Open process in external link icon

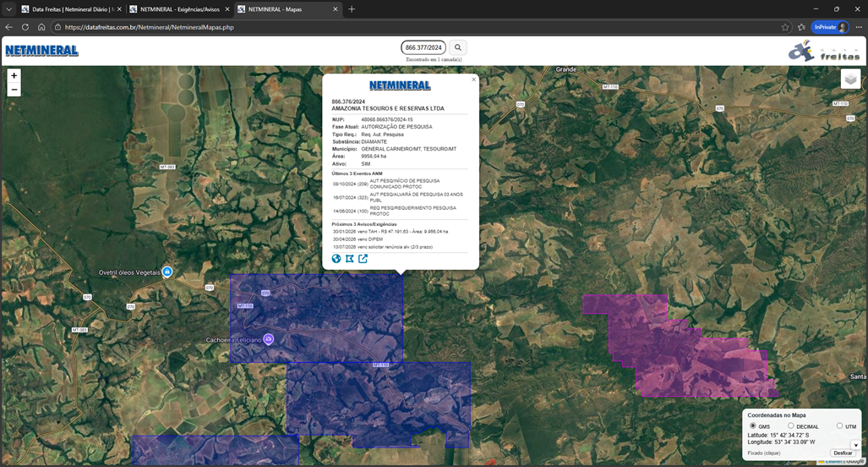click(x=363, y=259)
